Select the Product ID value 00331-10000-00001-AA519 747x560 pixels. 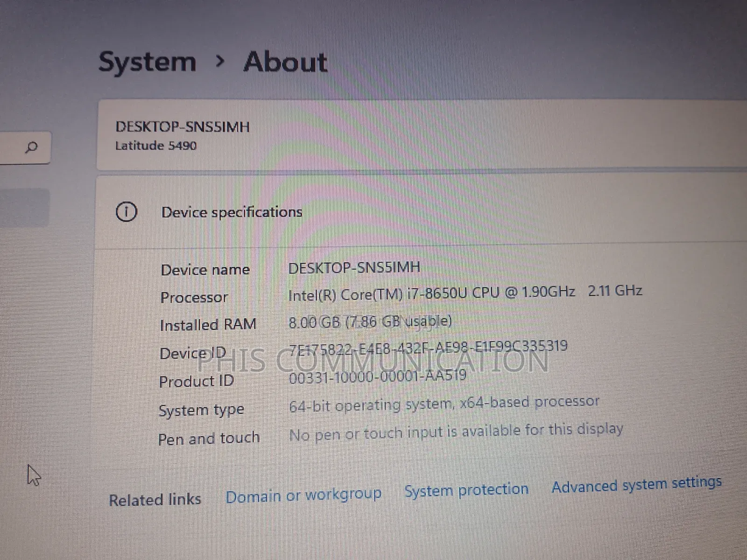click(378, 377)
